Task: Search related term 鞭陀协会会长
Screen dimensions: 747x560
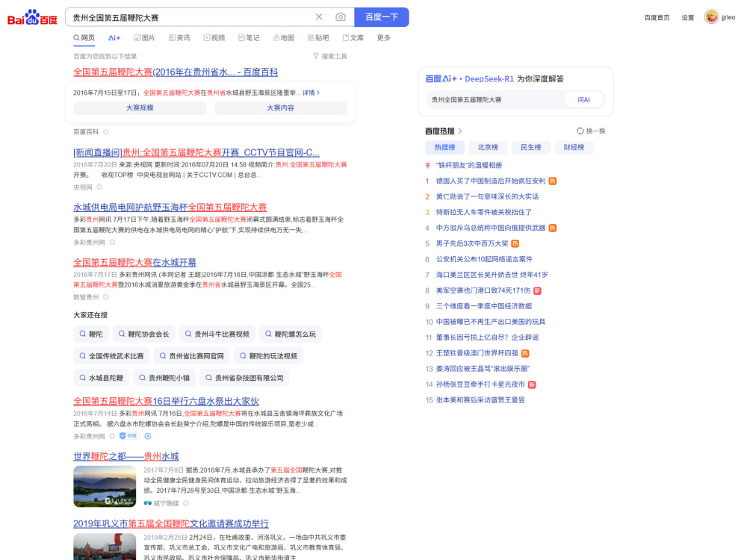Action: pyautogui.click(x=144, y=335)
